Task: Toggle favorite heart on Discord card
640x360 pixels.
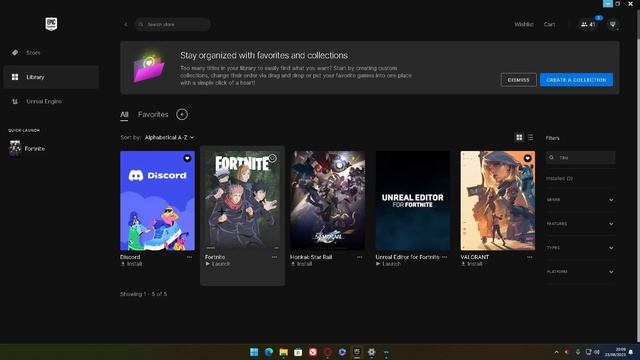Action: 187,158
